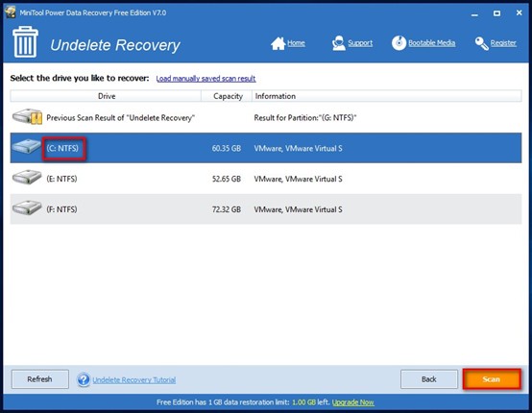
Task: Click the Bootable Media disc icon
Action: pyautogui.click(x=399, y=43)
